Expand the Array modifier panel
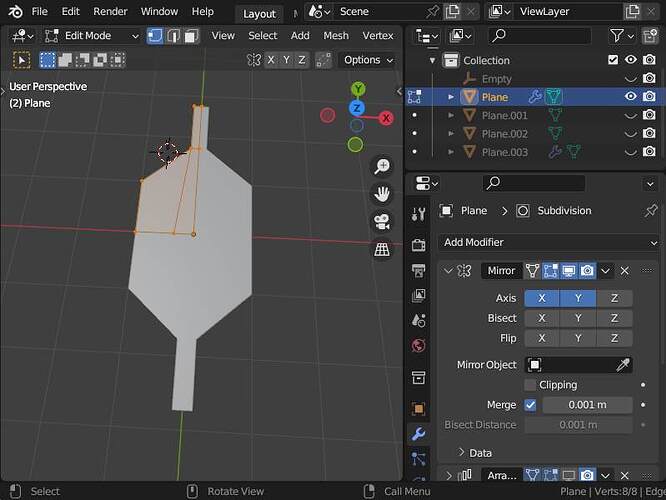The height and width of the screenshot is (500, 666). (x=449, y=475)
